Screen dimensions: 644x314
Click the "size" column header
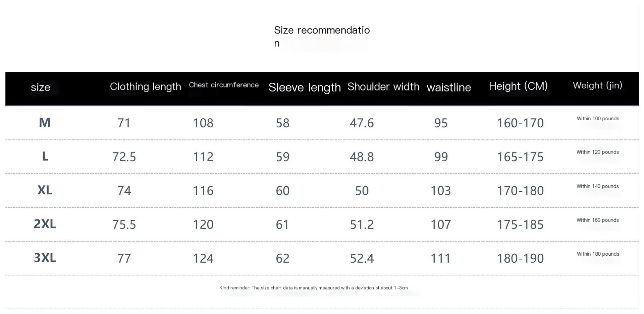(x=41, y=87)
